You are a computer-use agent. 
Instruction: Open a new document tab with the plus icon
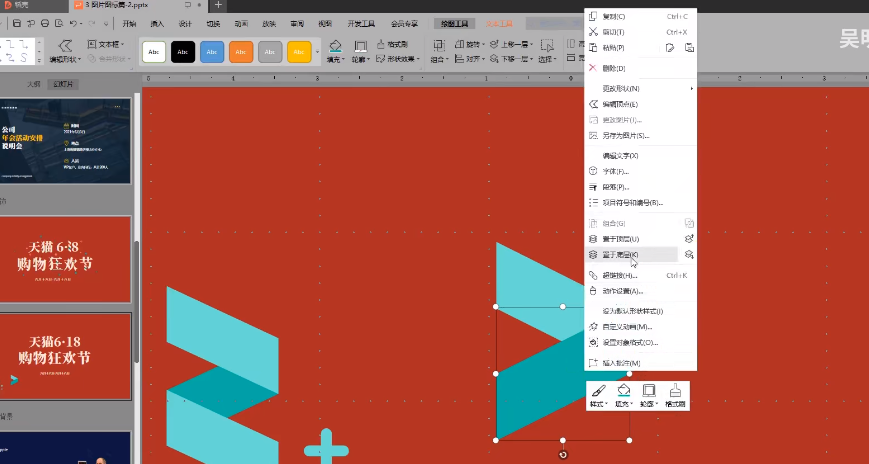pos(218,5)
